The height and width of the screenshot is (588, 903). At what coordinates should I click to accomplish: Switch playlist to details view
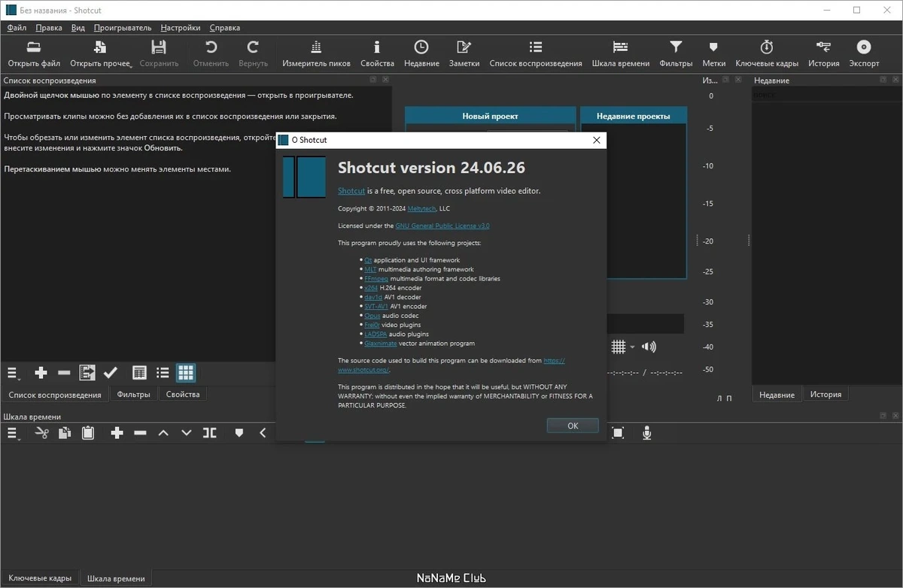pos(139,372)
